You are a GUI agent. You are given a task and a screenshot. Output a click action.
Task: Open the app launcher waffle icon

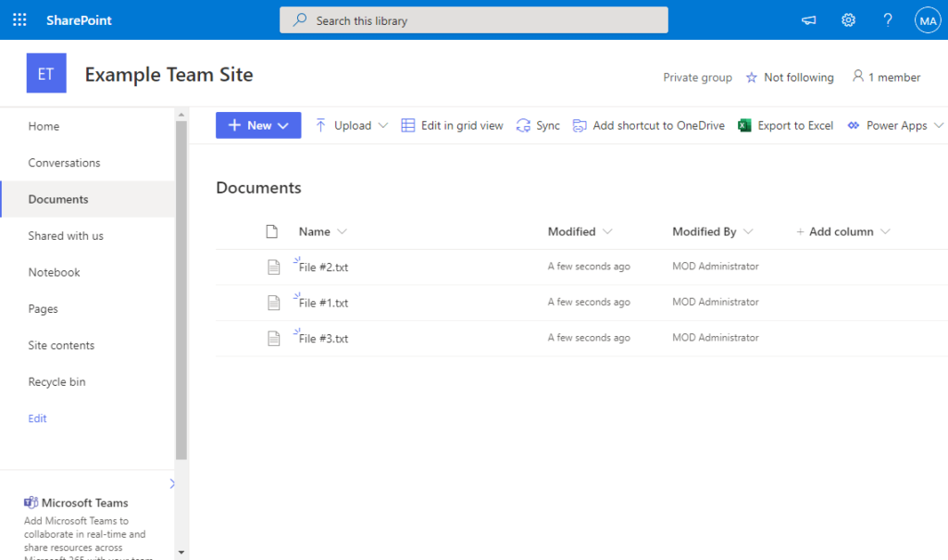click(19, 20)
